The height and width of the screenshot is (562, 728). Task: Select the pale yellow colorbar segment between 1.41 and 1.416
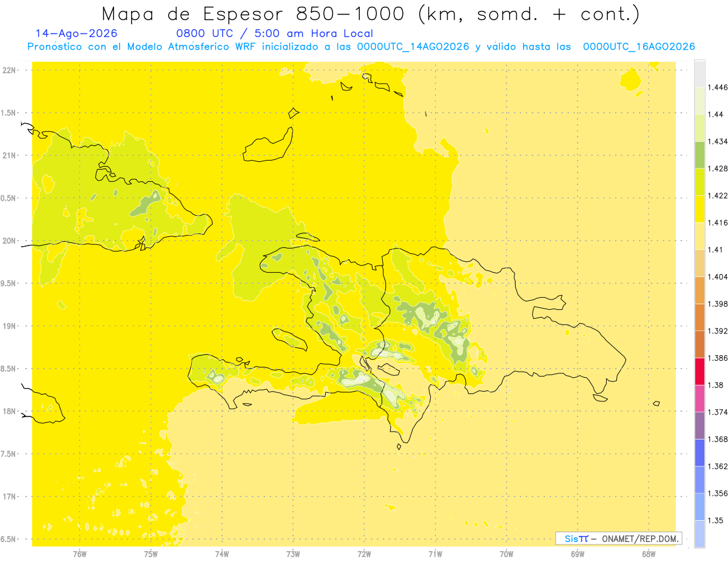point(699,236)
